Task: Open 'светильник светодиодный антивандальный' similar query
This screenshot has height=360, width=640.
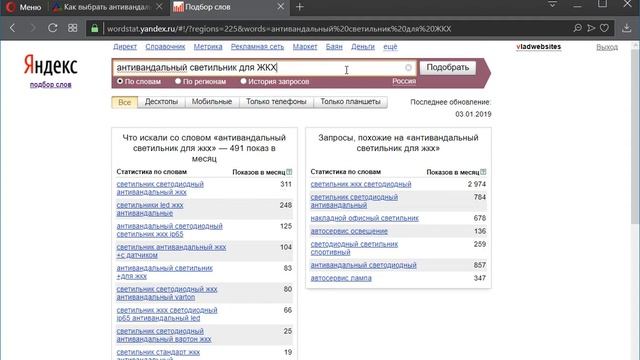Action: [x=354, y=201]
